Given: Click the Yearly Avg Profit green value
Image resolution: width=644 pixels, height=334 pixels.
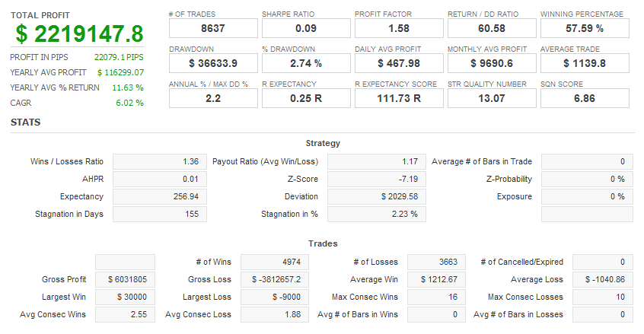Looking at the screenshot, I should [120, 72].
